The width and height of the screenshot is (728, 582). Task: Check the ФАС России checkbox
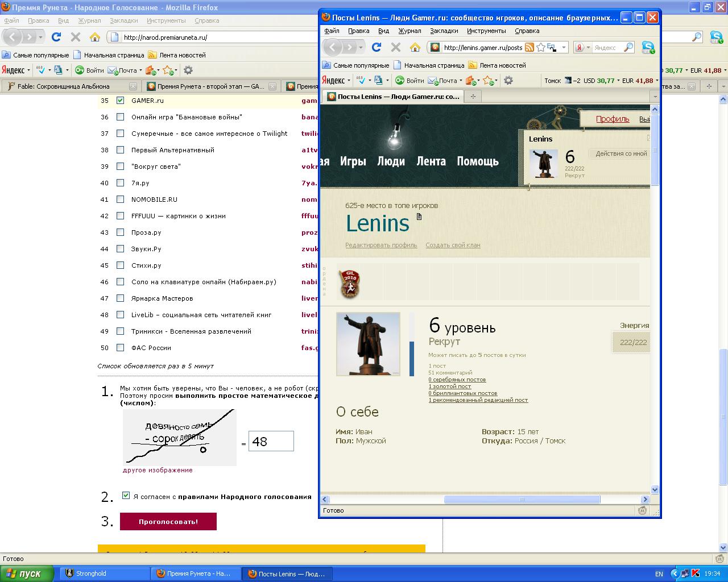click(120, 348)
